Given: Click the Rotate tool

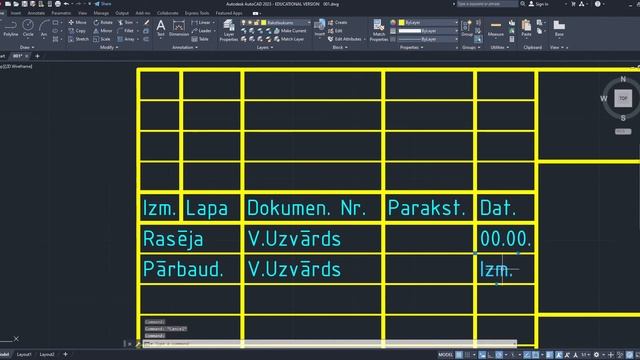Looking at the screenshot, I should (103, 22).
